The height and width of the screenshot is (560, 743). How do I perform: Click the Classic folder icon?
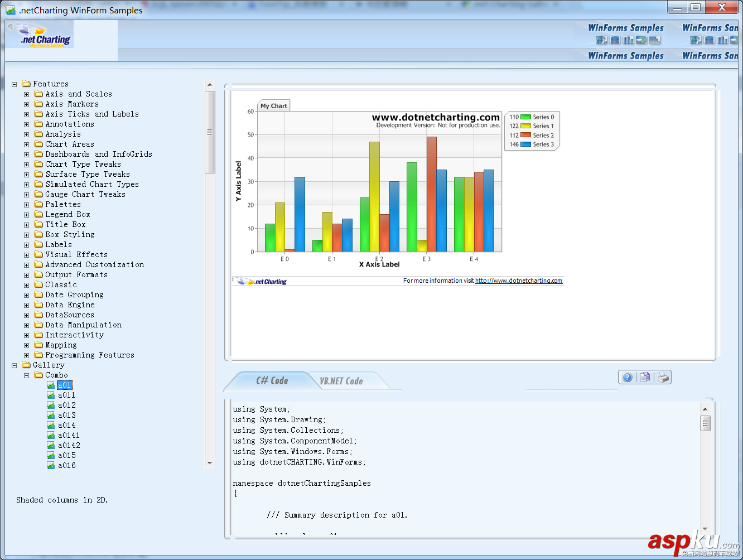[38, 284]
